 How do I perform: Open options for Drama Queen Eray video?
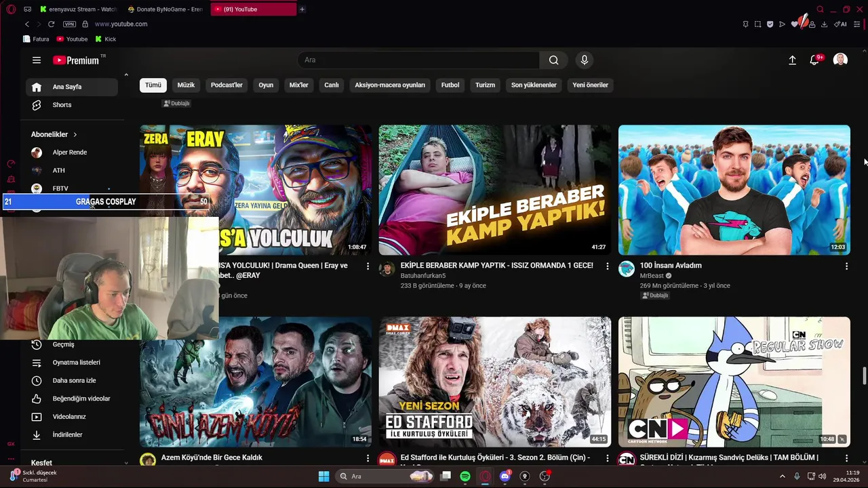coord(368,266)
